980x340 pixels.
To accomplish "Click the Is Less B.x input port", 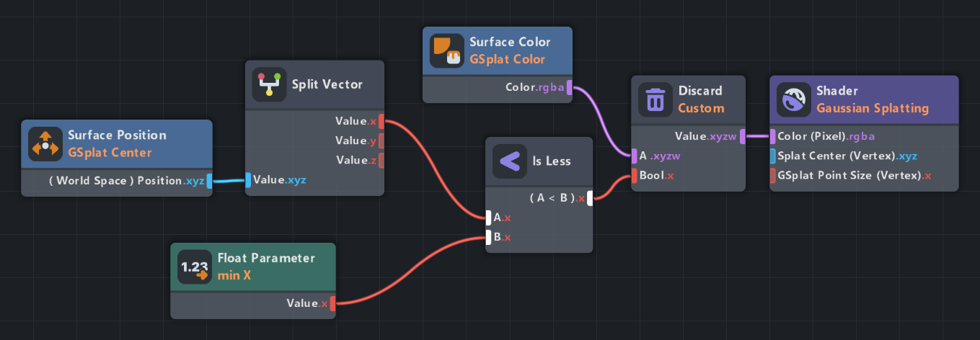I will click(x=488, y=237).
